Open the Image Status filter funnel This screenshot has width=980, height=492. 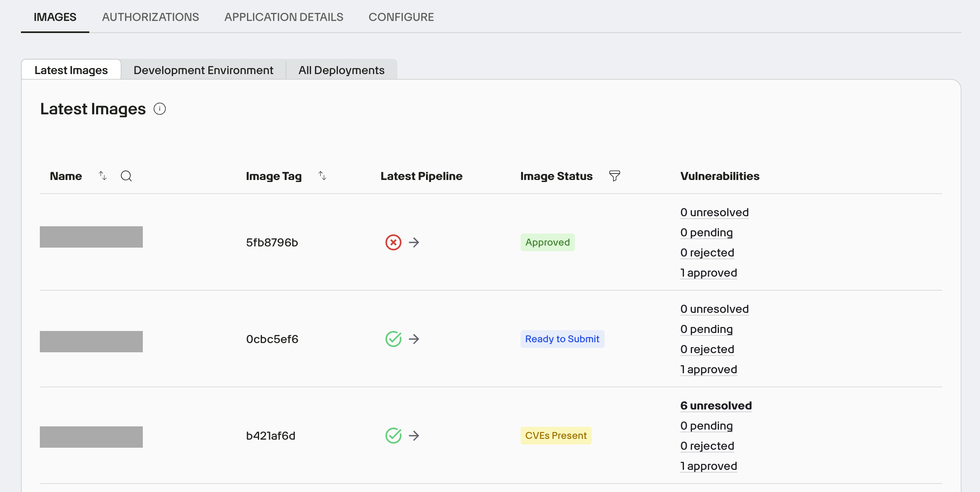click(614, 176)
